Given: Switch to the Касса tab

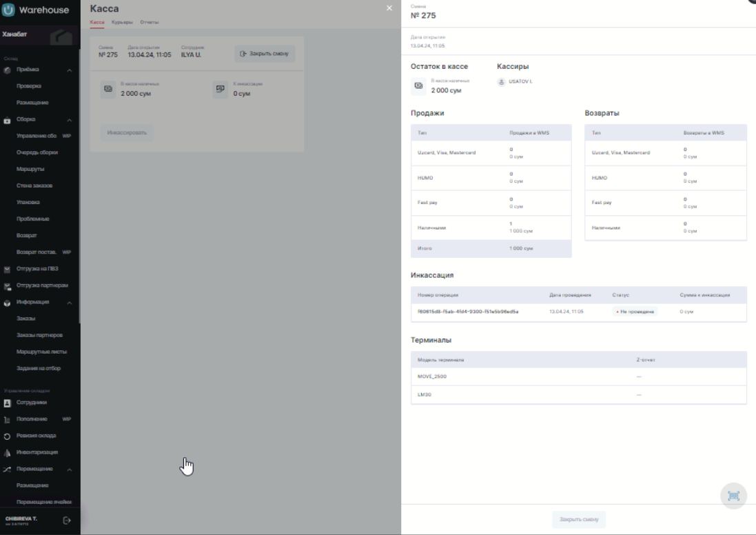Looking at the screenshot, I should (97, 22).
